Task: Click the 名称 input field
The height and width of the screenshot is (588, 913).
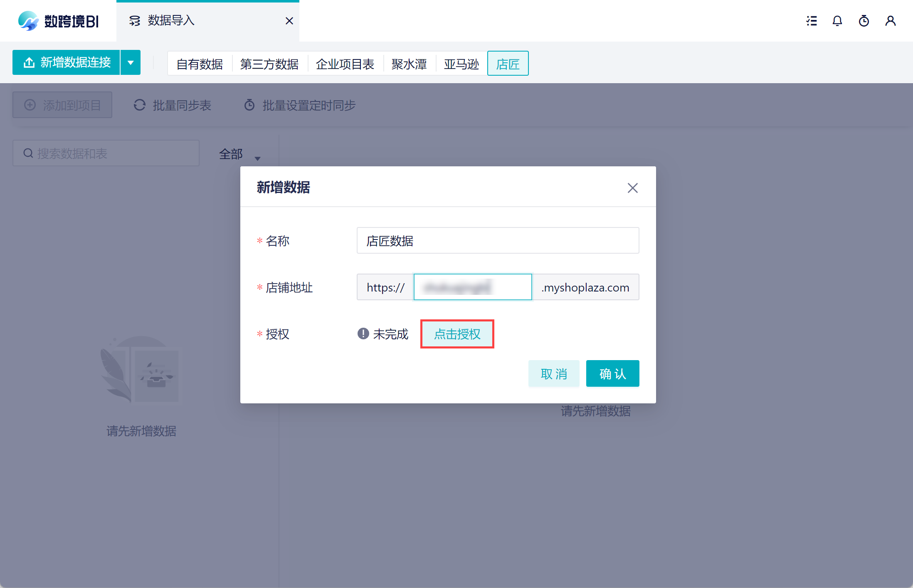Action: click(x=498, y=241)
